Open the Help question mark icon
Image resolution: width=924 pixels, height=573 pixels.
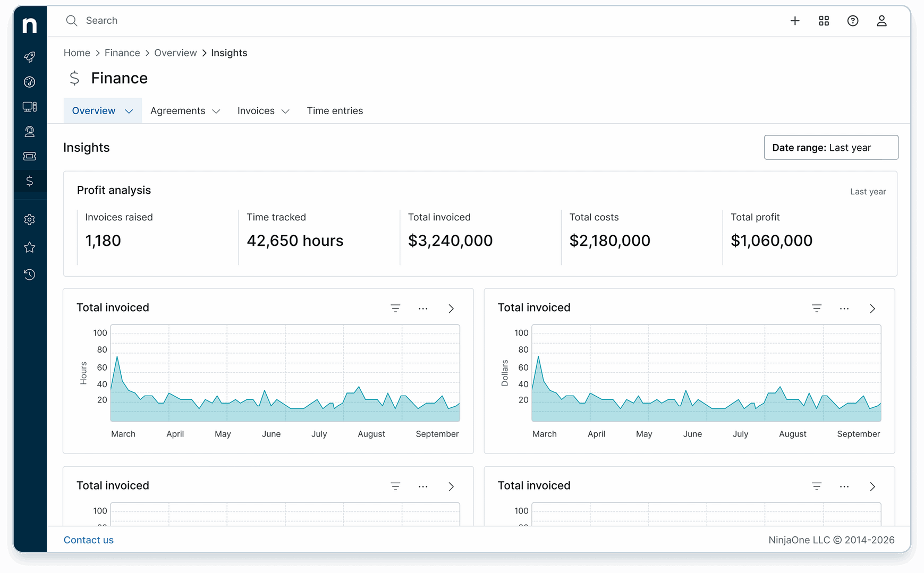(852, 21)
